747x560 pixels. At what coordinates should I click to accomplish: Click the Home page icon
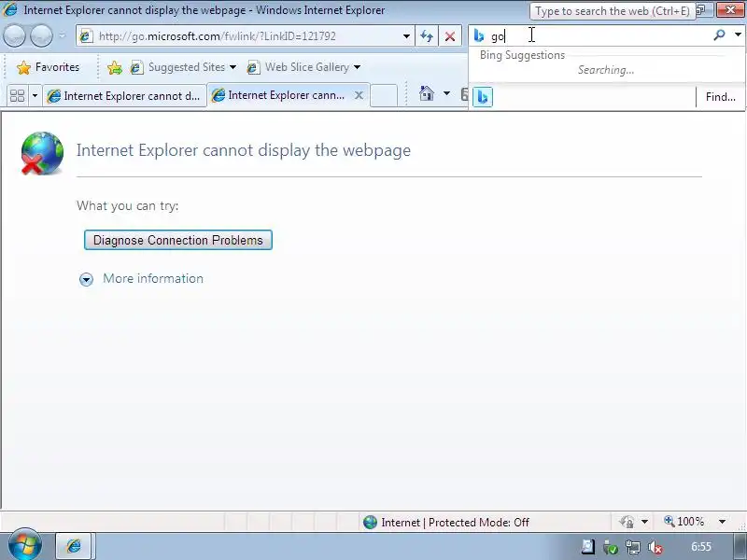427,94
